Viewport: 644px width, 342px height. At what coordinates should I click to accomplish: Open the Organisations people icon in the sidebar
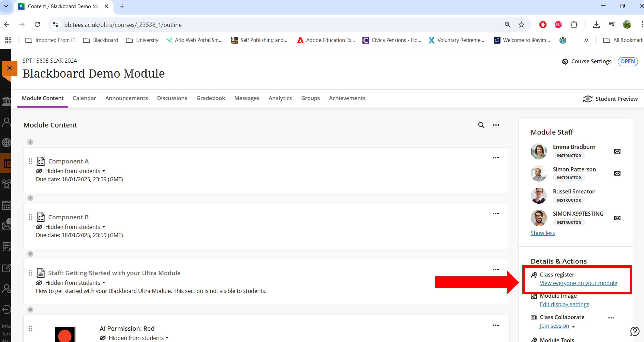pyautogui.click(x=6, y=184)
